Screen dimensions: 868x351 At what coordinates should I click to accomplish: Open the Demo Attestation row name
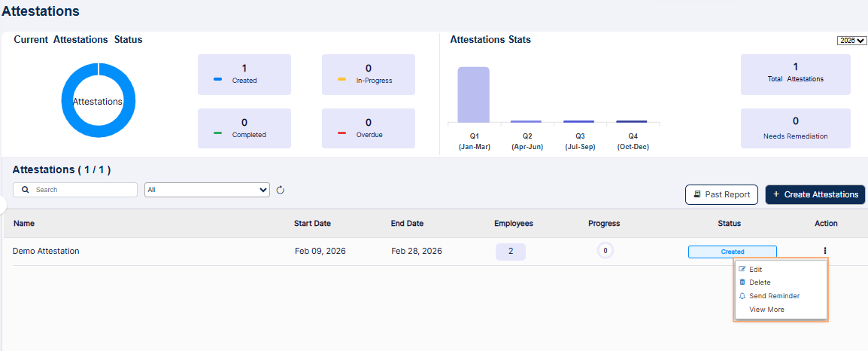[46, 251]
